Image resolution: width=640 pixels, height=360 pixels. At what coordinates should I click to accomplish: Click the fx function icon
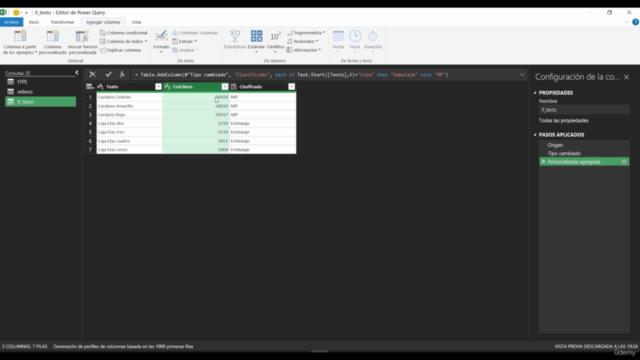[x=122, y=74]
